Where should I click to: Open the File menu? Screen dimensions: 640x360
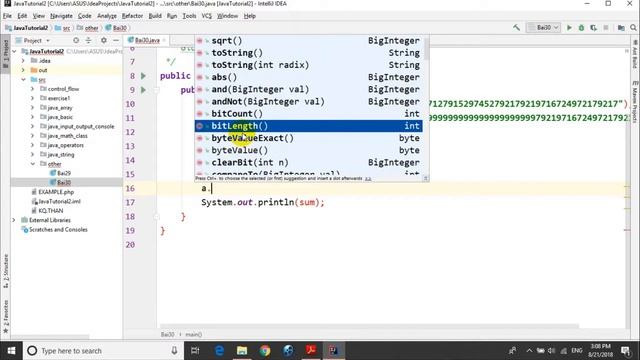(7, 16)
